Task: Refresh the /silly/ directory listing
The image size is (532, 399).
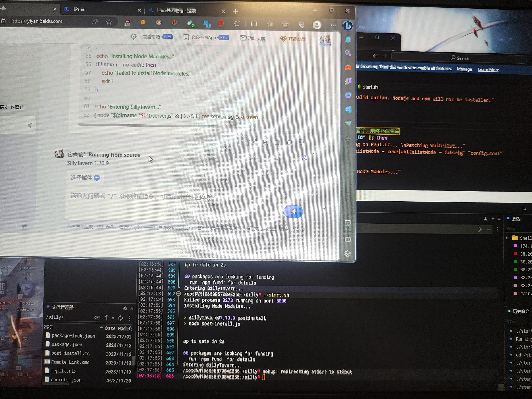Action: [x=120, y=318]
